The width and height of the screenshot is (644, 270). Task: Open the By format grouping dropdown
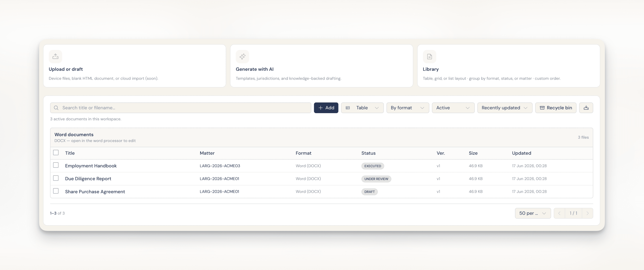coord(408,108)
